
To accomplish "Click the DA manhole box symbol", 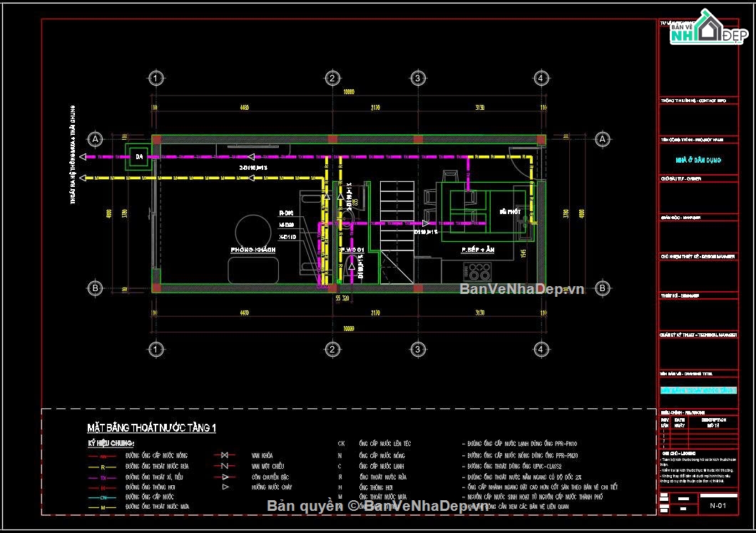I will click(138, 156).
